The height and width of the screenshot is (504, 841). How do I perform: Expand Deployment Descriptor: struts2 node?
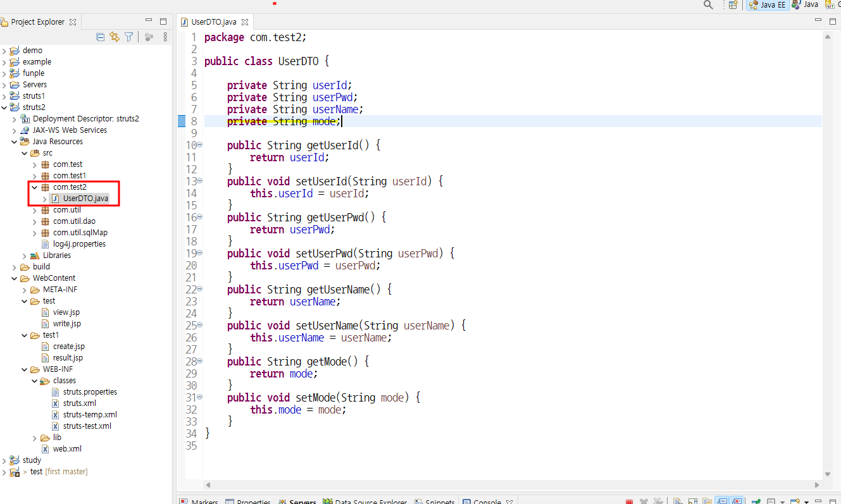[x=14, y=119]
